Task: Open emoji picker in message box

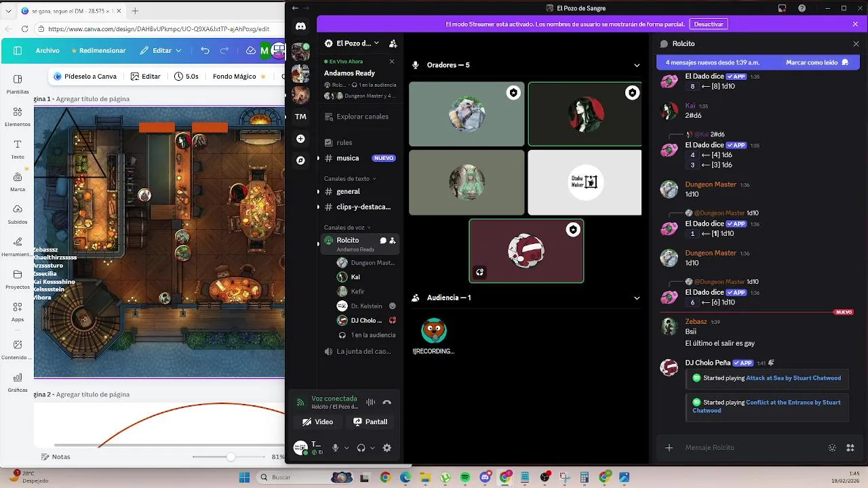Action: [x=832, y=447]
